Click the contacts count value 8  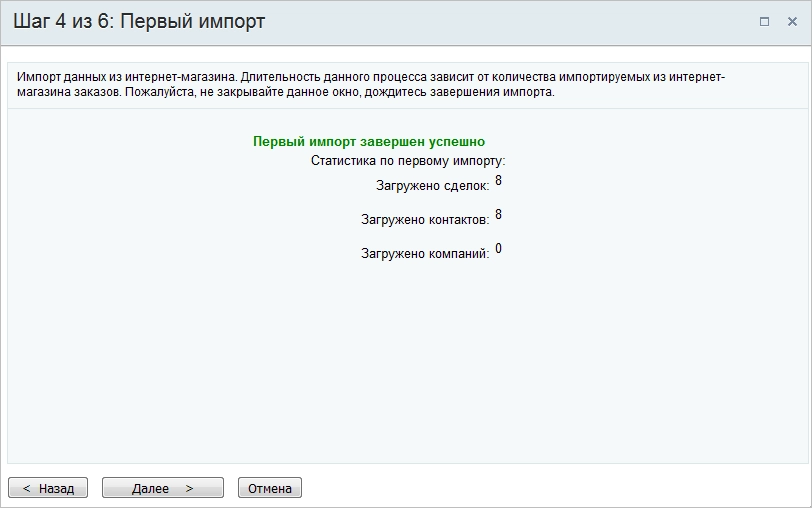point(498,215)
